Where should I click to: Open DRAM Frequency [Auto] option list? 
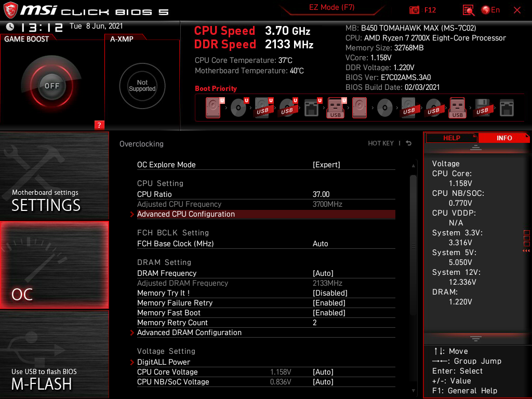point(266,273)
